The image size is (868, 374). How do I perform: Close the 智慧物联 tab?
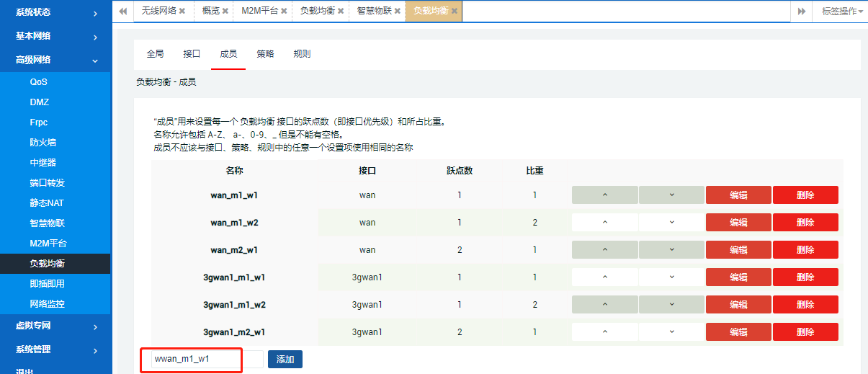tap(398, 12)
